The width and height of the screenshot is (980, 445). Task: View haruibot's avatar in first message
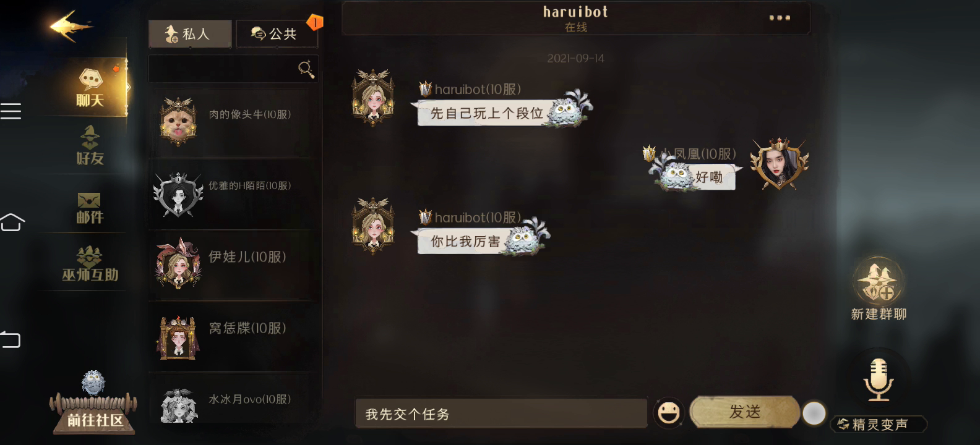pos(372,97)
